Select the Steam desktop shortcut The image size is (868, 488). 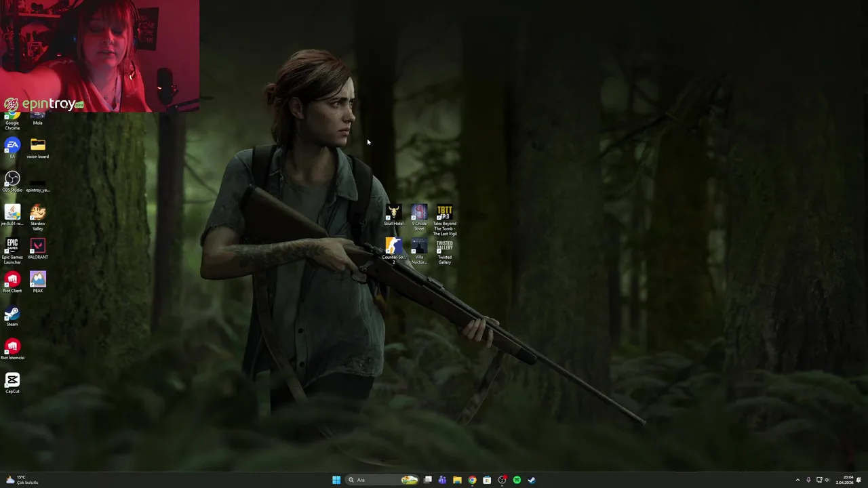(12, 317)
